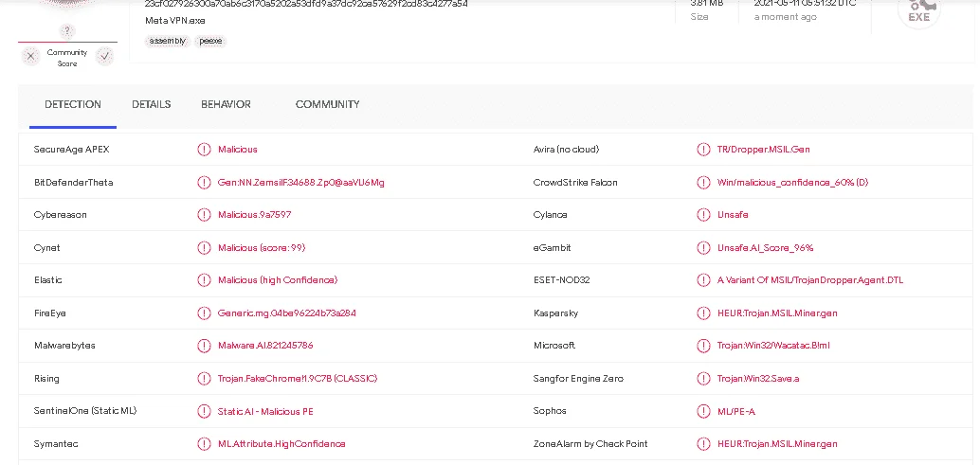Viewport: 980px width, 465px height.
Task: Click the alert icon beside Generic.mg.04be96224b73a284
Action: 204,313
